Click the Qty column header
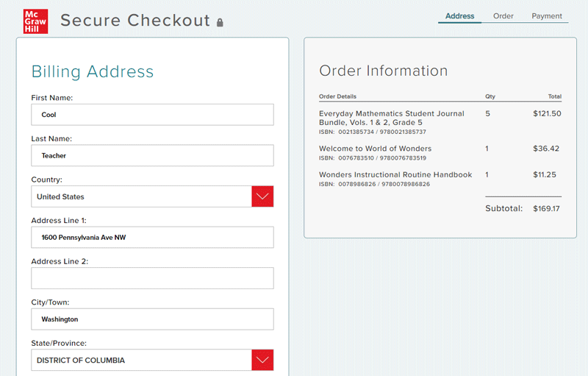Image resolution: width=588 pixels, height=376 pixels. (x=490, y=96)
